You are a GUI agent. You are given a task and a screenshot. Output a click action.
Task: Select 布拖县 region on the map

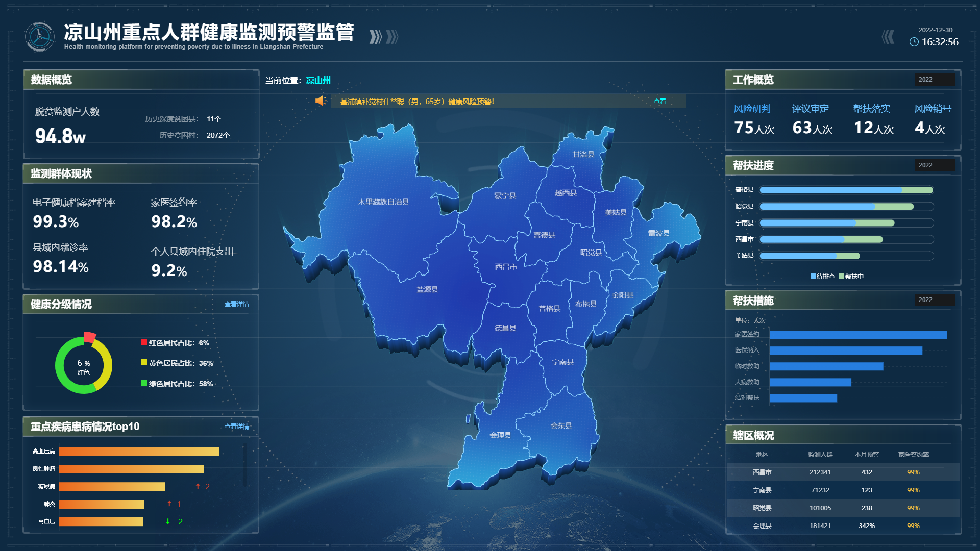point(586,304)
